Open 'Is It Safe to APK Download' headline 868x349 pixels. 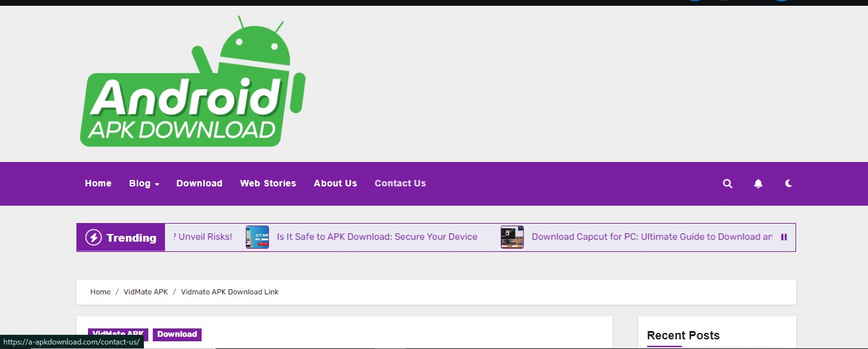377,237
